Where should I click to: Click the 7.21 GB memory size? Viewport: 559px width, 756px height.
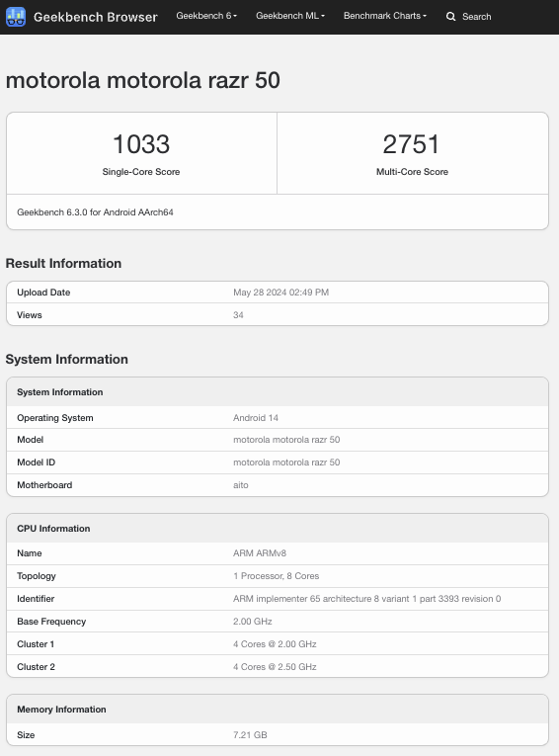pos(250,735)
